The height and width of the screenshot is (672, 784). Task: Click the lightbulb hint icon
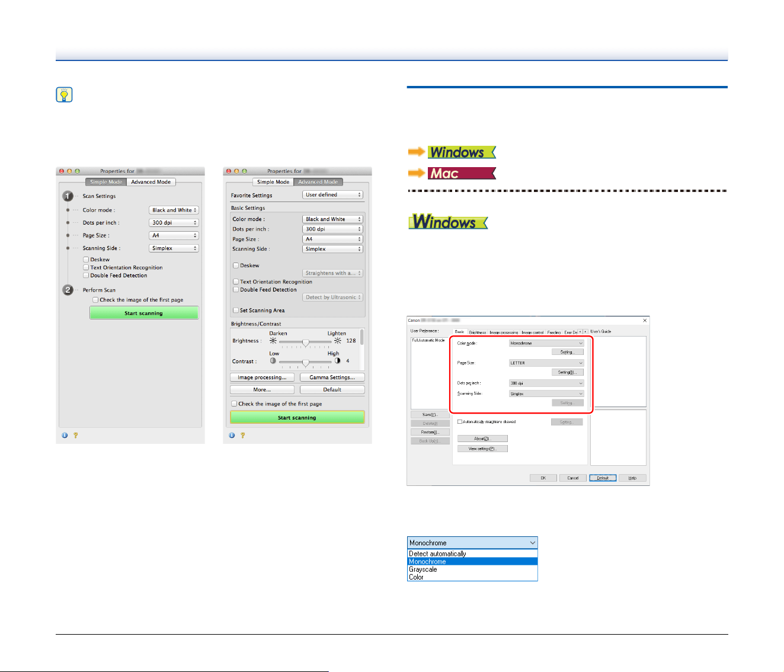click(x=64, y=95)
